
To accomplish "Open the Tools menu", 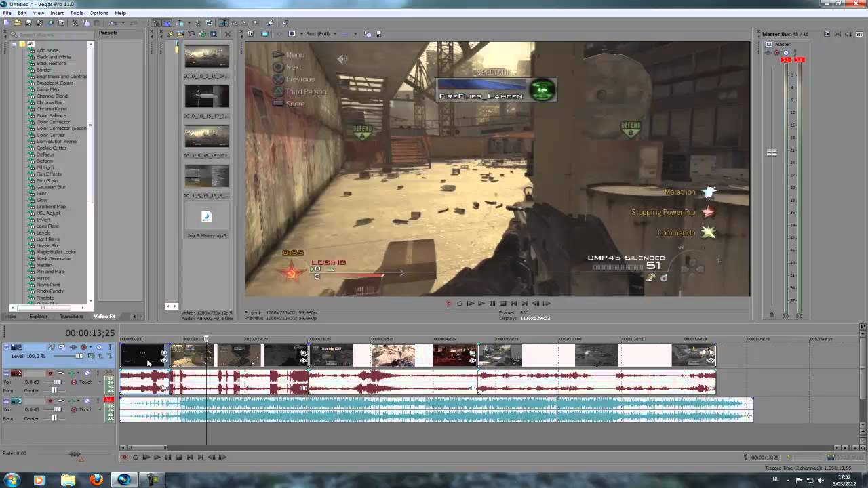I will point(77,13).
